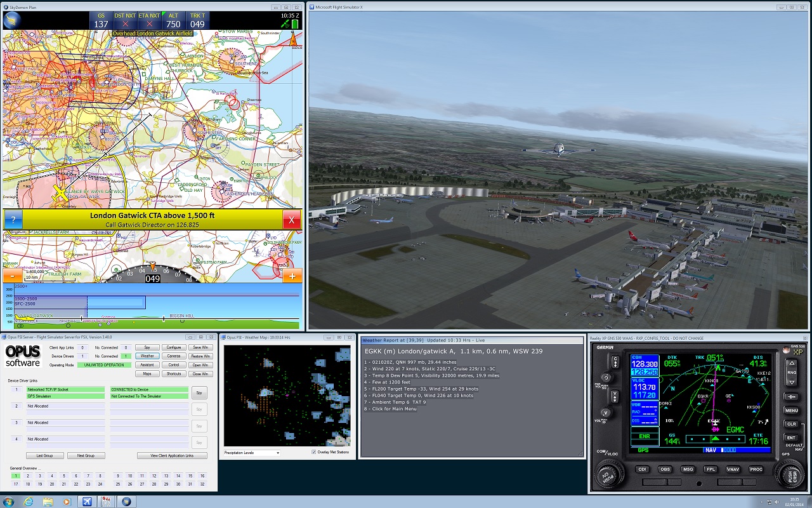The image size is (812, 508).
Task: Open Opus Configure dialog
Action: click(x=174, y=347)
